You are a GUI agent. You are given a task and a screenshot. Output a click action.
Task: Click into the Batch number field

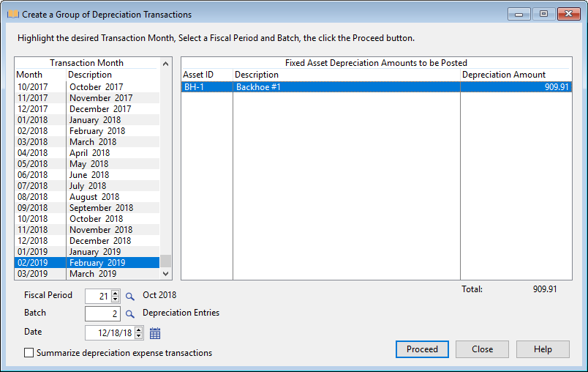pyautogui.click(x=102, y=313)
